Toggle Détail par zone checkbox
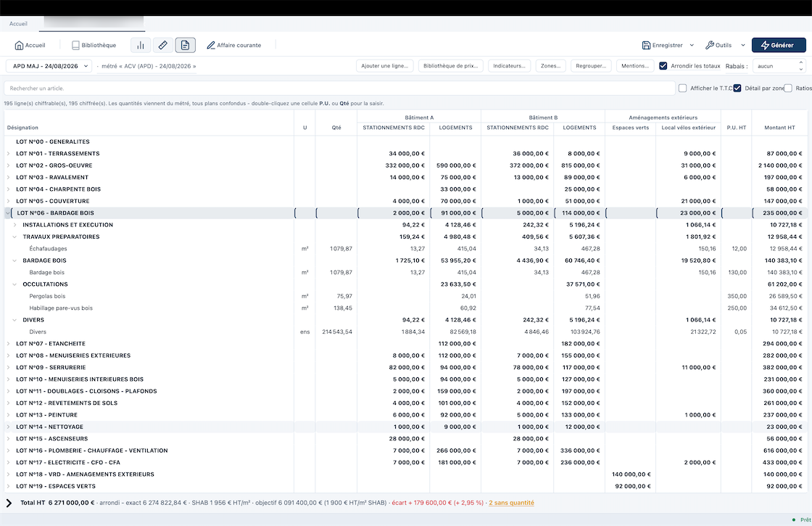This screenshot has width=812, height=526. 737,88
